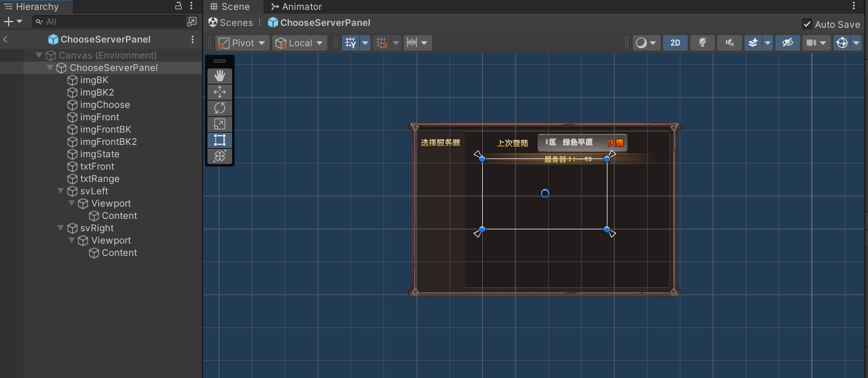Open the Scene view more options menu
The width and height of the screenshot is (868, 378).
click(854, 6)
